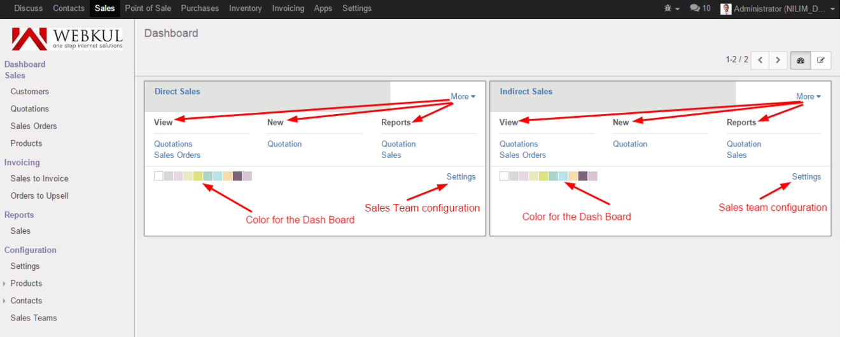Image resolution: width=868 pixels, height=337 pixels.
Task: Click the Administrator avatar picture
Action: click(x=726, y=9)
